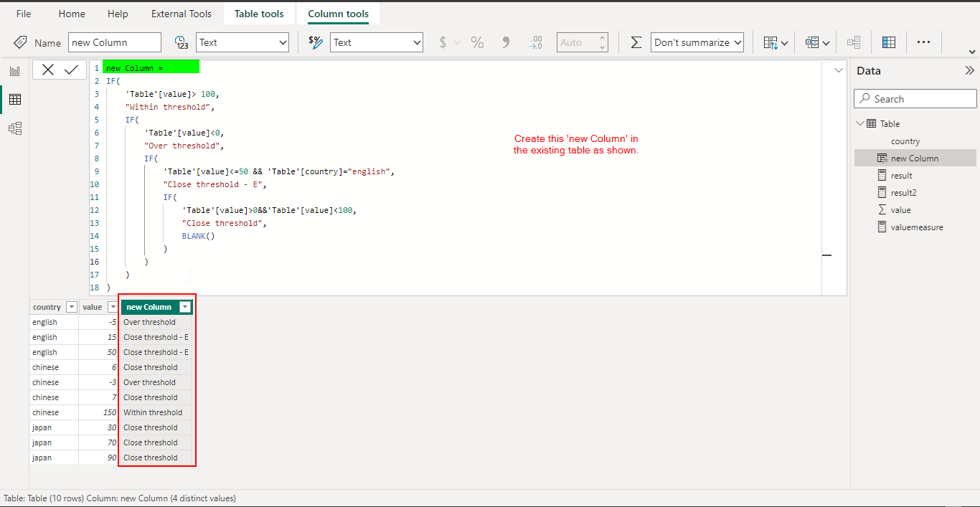The image size is (980, 507).
Task: Click formula line with "Close threshold - E"
Action: click(215, 184)
